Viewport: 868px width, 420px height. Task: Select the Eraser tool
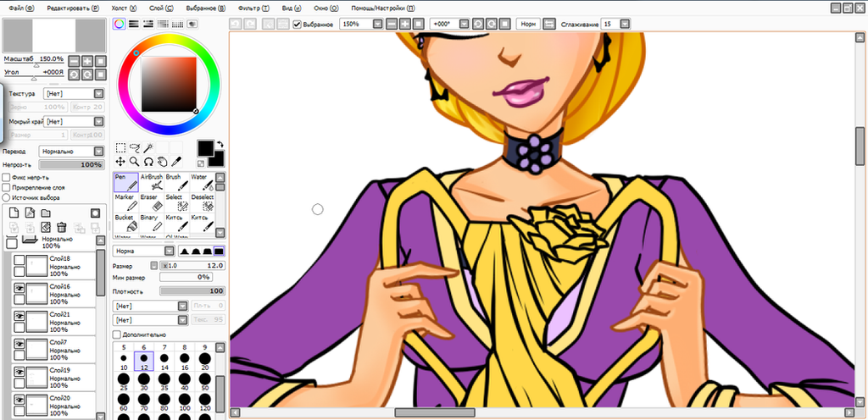(x=151, y=202)
